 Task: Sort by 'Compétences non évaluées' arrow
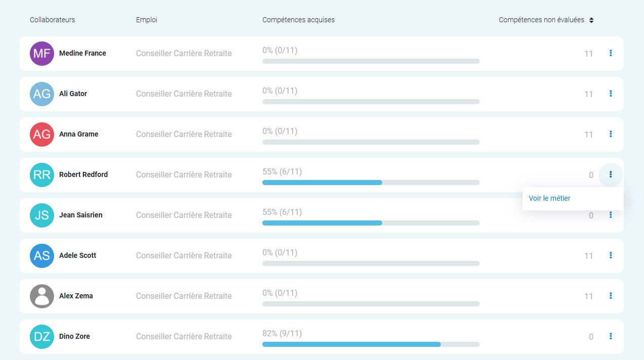(591, 20)
